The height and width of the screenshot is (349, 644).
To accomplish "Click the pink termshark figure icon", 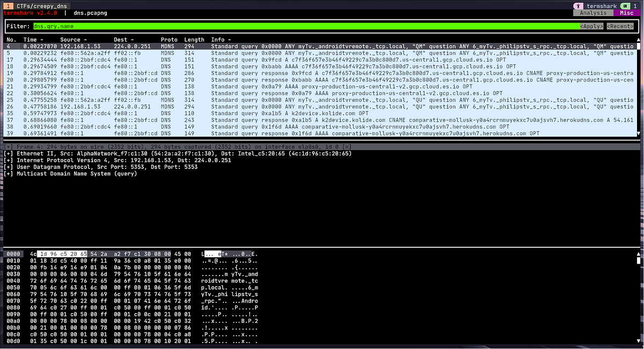I will pyautogui.click(x=578, y=6).
